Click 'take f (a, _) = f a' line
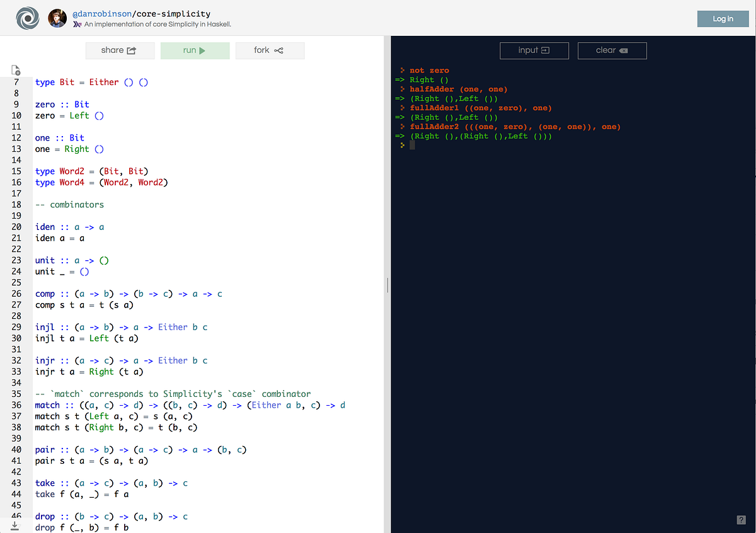Viewport: 756px width, 533px height. 81,495
